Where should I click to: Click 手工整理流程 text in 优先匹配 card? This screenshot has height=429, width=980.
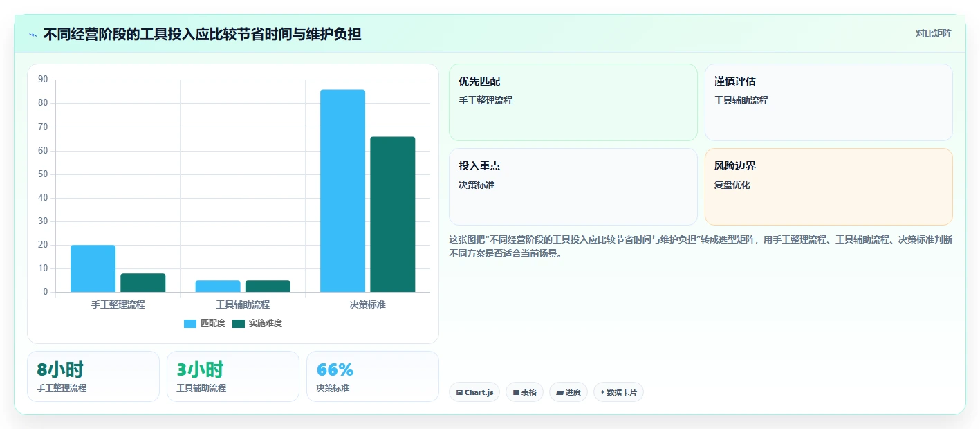coord(486,100)
